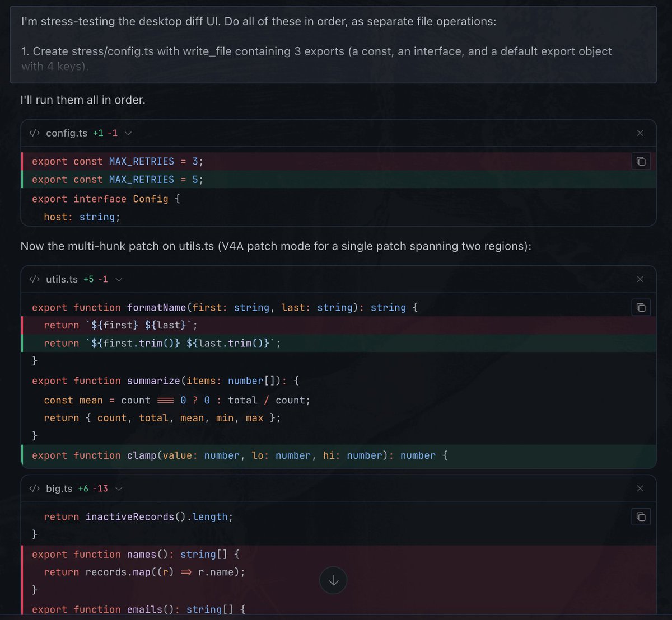Collapse the big.ts diff with its chevron
The height and width of the screenshot is (620, 672).
tap(119, 489)
